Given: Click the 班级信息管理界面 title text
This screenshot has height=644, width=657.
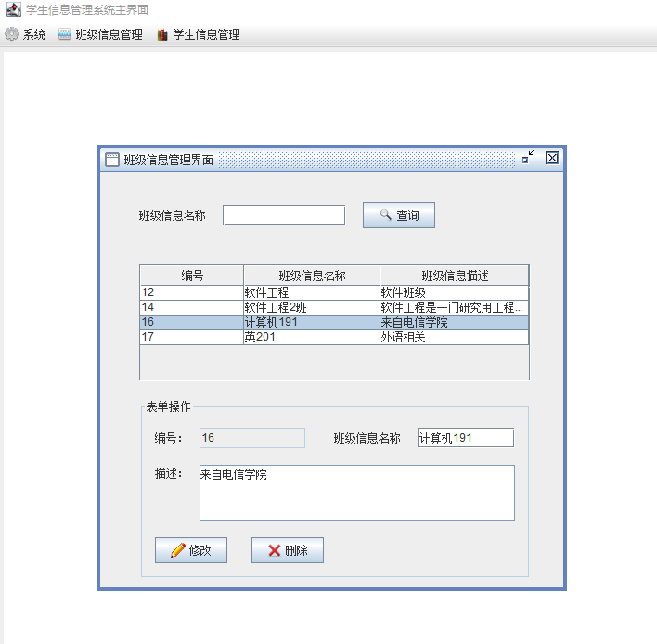Looking at the screenshot, I should pyautogui.click(x=169, y=160).
